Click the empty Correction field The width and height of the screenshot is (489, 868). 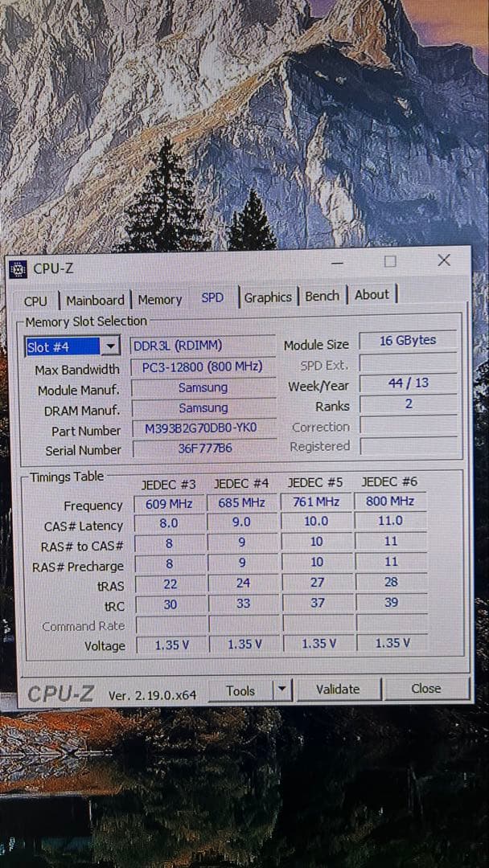(409, 425)
